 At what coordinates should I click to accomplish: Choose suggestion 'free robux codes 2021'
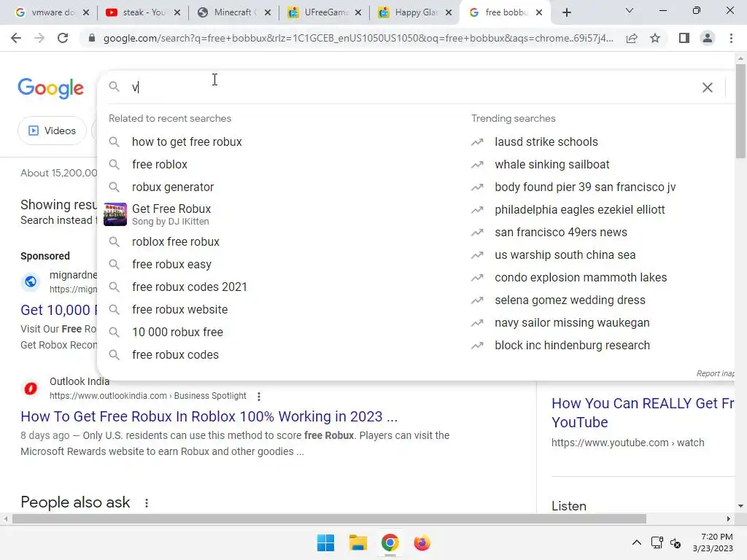pos(189,287)
